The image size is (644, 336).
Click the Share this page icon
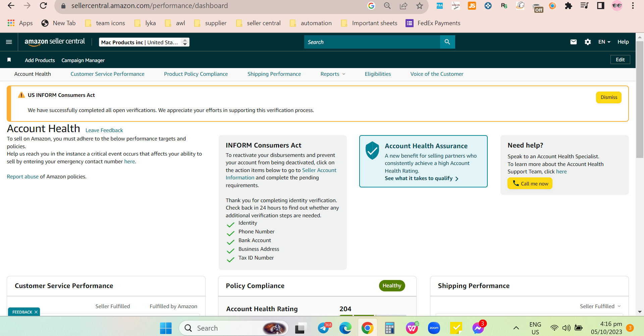(x=404, y=6)
